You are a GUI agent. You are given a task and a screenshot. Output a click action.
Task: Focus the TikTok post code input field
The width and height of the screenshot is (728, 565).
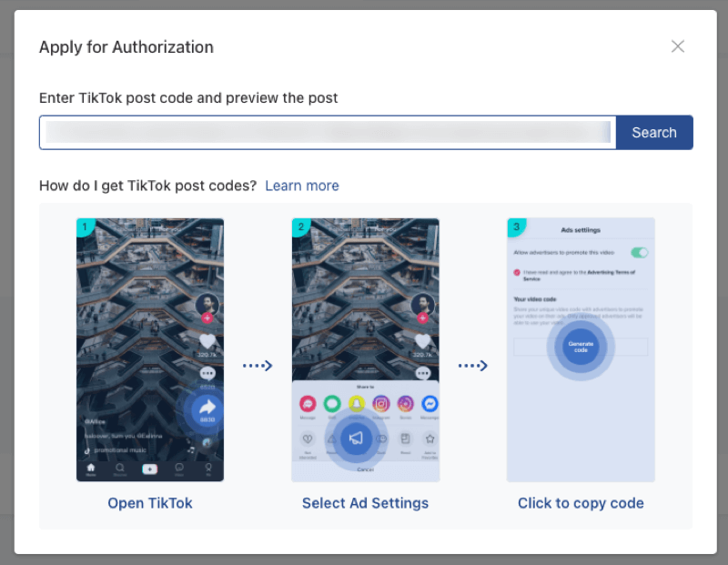328,133
